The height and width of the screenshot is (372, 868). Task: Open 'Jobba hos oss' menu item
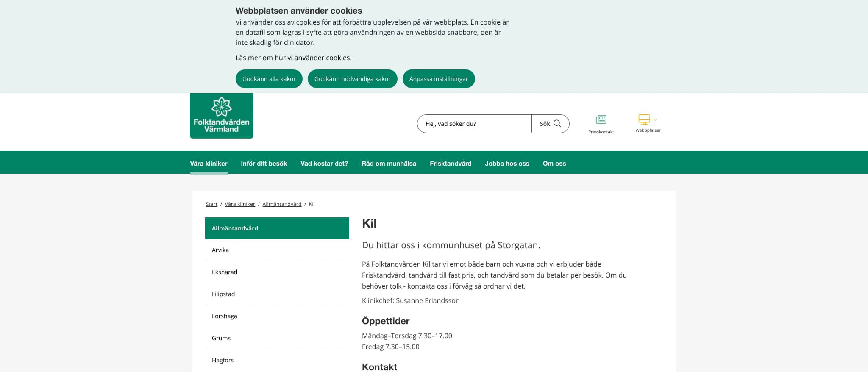pos(507,164)
